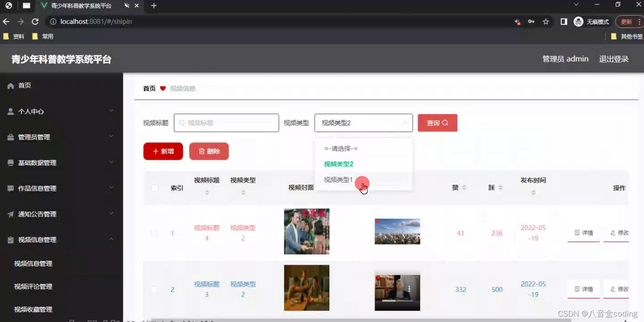The height and width of the screenshot is (322, 644).
Task: Click the 新增 add button
Action: [163, 151]
